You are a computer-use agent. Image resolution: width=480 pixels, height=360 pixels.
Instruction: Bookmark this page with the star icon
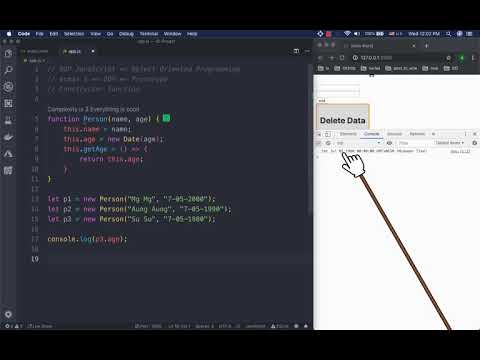(x=449, y=58)
